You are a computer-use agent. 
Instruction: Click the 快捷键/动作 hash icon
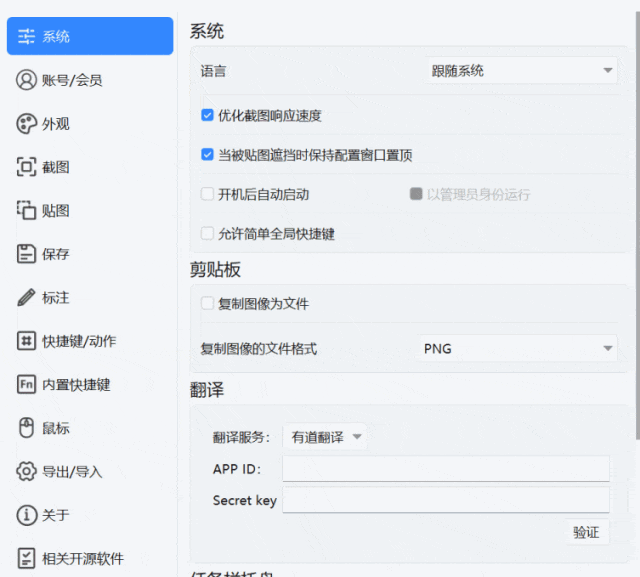[x=26, y=341]
